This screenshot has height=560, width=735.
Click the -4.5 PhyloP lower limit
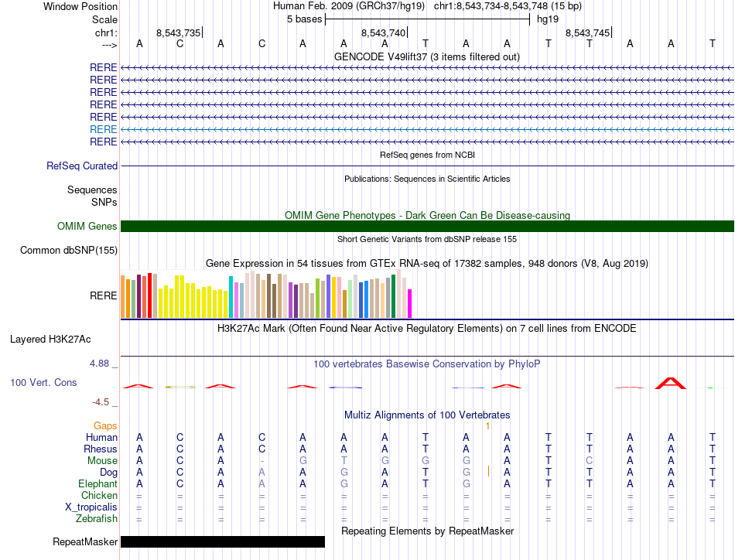click(x=101, y=402)
